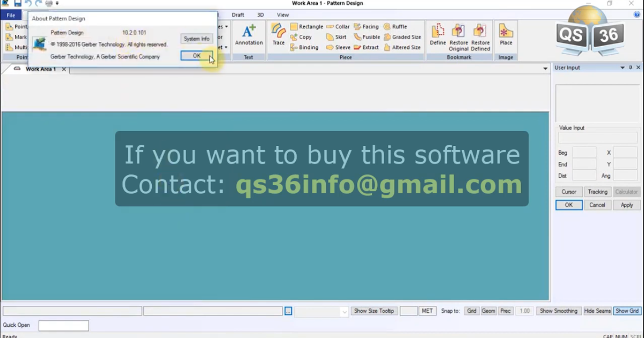This screenshot has width=644, height=338.
Task: Click the Extract piece tool
Action: tap(366, 47)
